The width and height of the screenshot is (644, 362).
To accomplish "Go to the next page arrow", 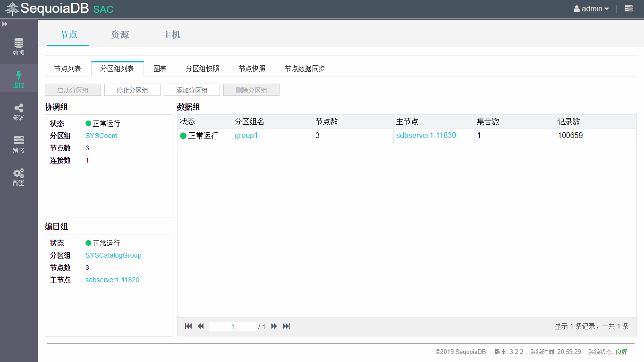I will point(274,326).
